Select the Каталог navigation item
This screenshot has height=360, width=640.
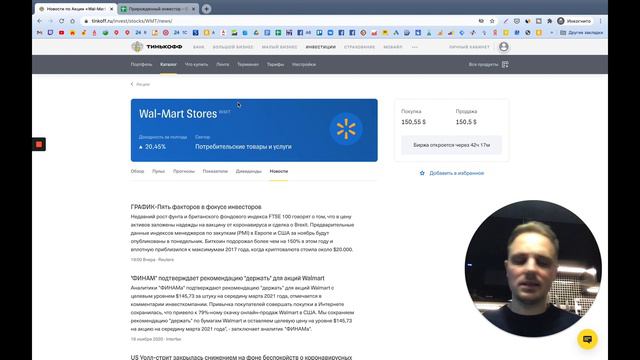click(x=168, y=64)
